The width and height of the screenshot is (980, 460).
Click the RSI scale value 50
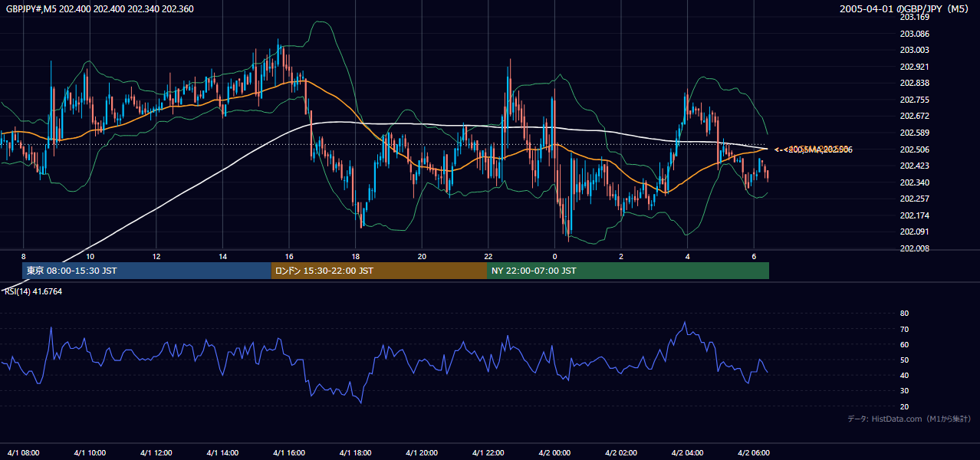click(x=904, y=360)
